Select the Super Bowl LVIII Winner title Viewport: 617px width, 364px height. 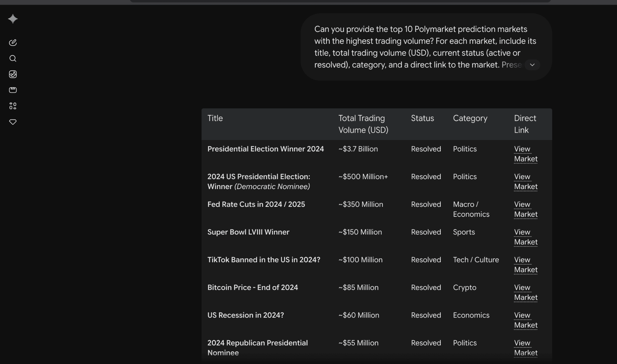coord(248,232)
